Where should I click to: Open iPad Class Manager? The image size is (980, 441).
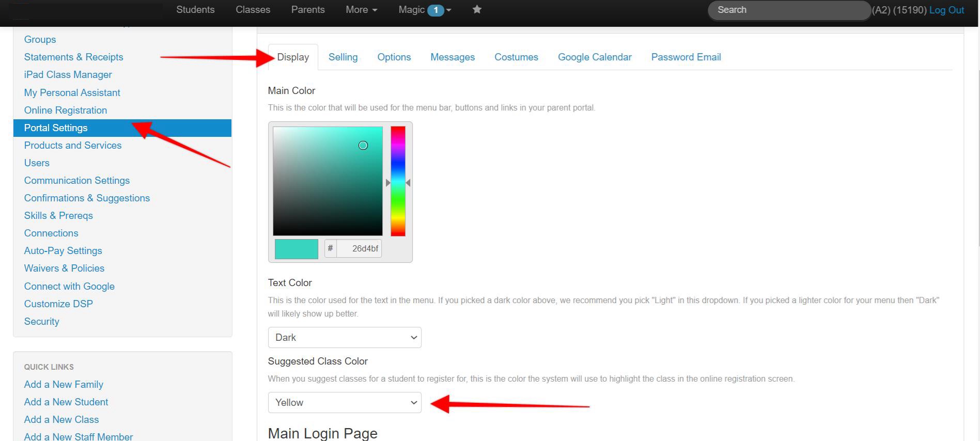[68, 75]
